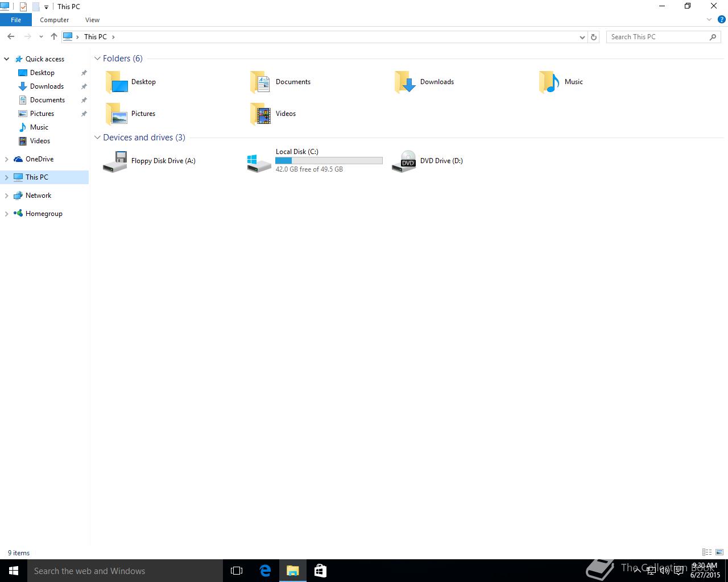Switch to details view in status bar
728x582 pixels.
pos(706,552)
